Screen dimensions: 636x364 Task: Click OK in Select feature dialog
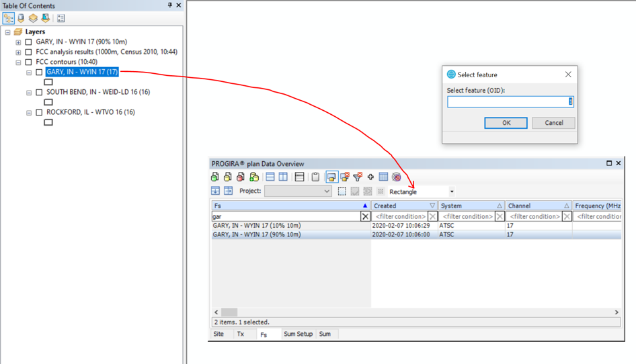(506, 123)
